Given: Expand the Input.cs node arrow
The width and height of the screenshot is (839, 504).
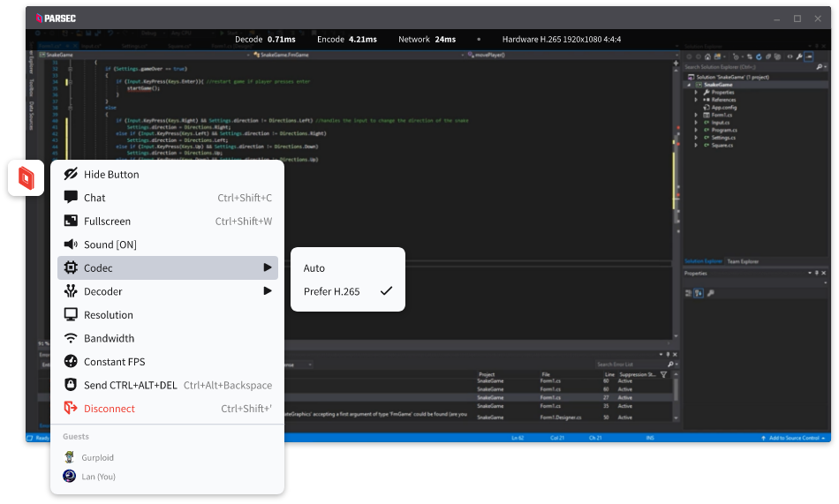Looking at the screenshot, I should (696, 123).
